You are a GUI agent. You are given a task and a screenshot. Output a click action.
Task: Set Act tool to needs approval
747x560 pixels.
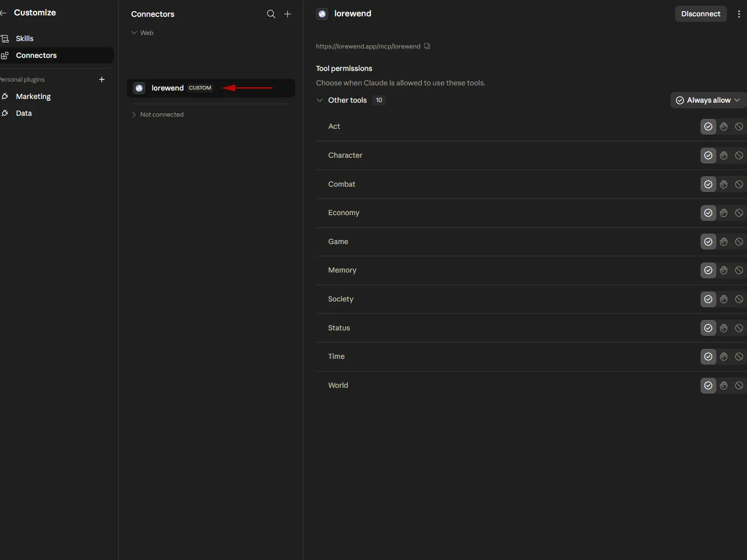(724, 126)
